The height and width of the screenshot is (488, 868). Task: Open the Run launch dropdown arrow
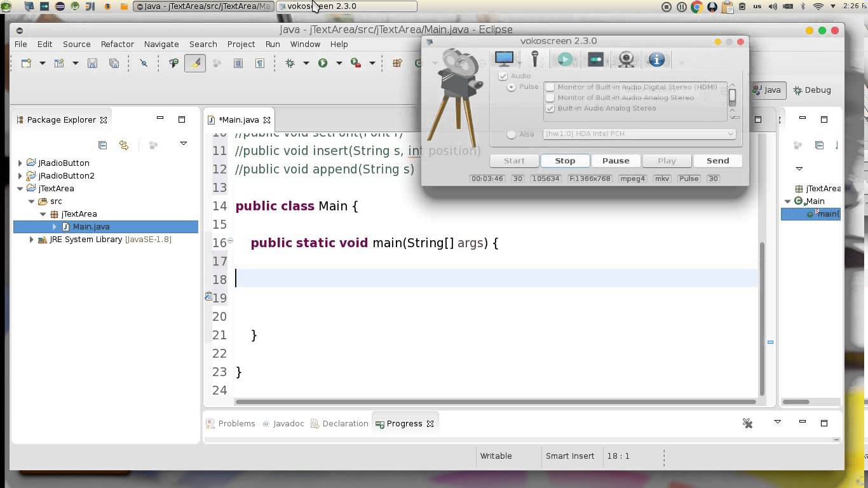tap(339, 63)
